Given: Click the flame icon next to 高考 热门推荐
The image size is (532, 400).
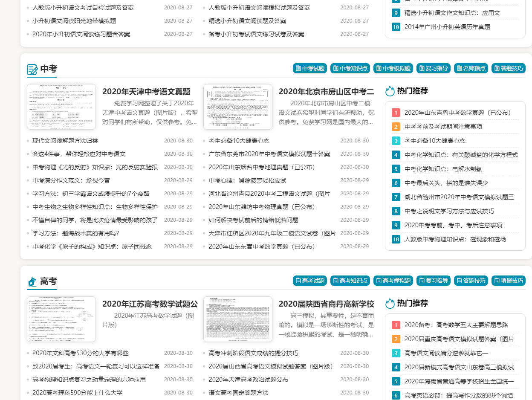Looking at the screenshot, I should pos(390,303).
